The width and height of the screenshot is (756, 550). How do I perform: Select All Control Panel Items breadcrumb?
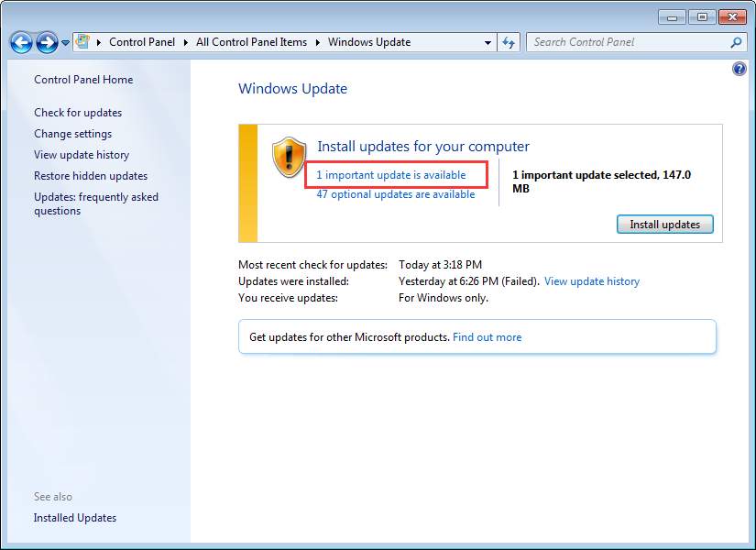click(251, 42)
